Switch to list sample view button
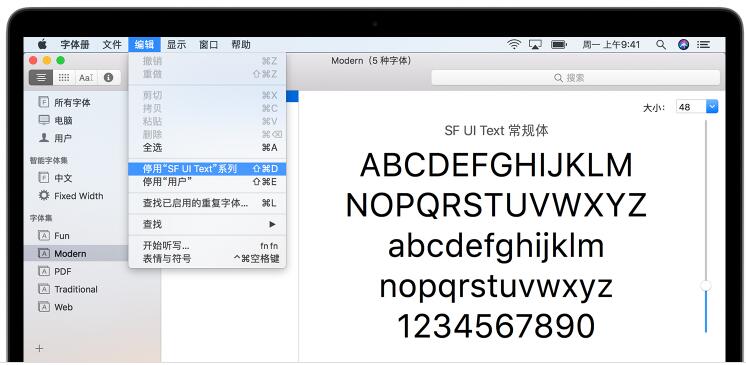 click(41, 78)
